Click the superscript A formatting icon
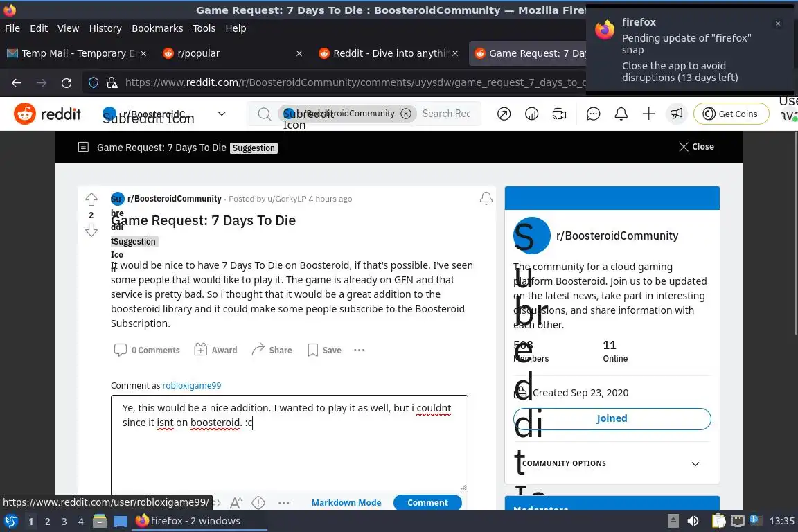Image resolution: width=798 pixels, height=532 pixels. coord(235,502)
